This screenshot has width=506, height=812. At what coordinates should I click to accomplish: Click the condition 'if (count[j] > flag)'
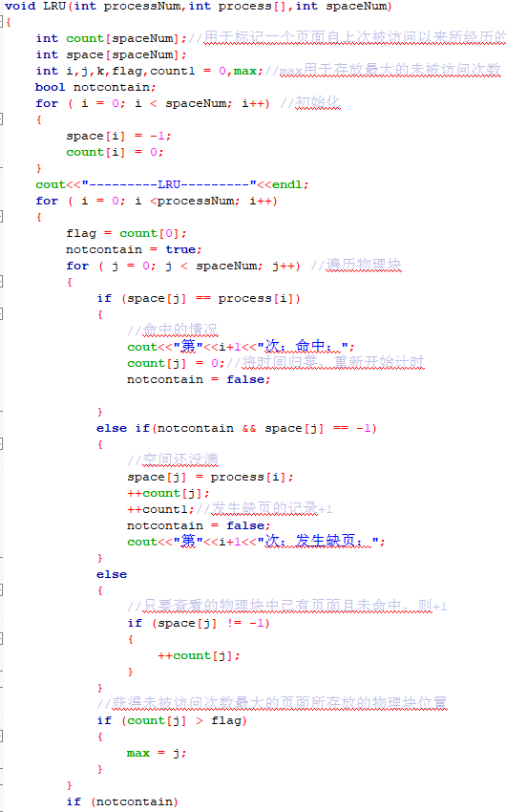pos(172,720)
